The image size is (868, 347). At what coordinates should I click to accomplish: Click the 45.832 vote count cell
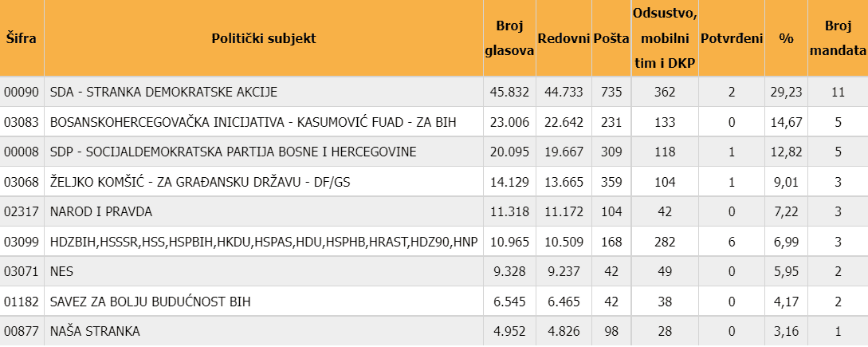click(x=509, y=92)
